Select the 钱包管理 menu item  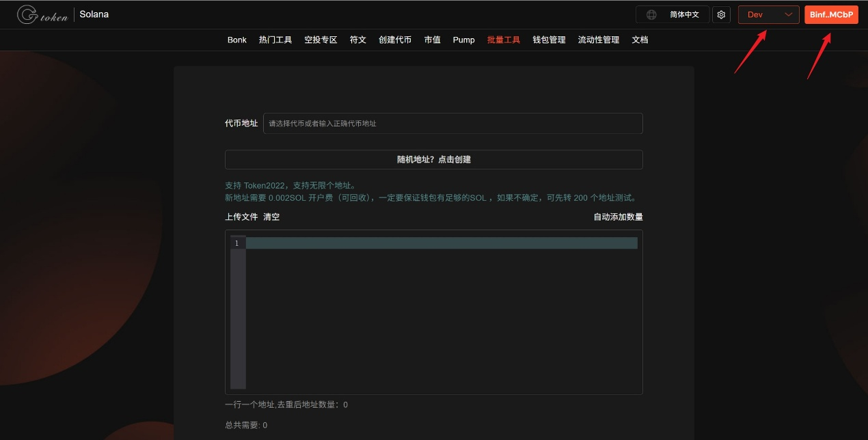[x=550, y=40]
